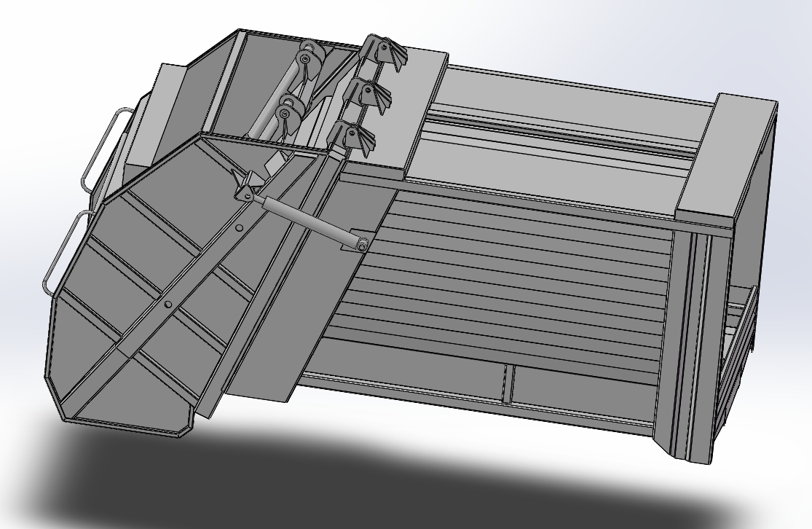Pick the middle hinge bracket of three
The image size is (812, 529).
pos(367,95)
